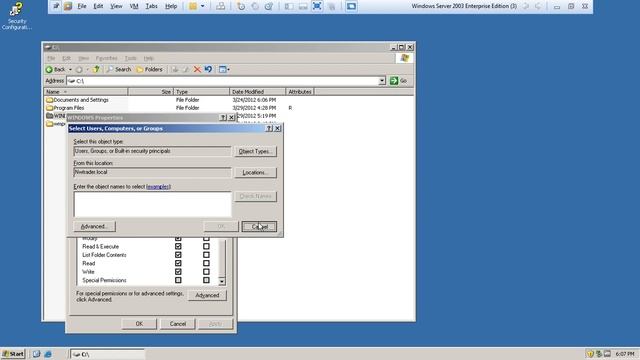
Task: Sort by the Attributes column header
Action: tap(300, 92)
